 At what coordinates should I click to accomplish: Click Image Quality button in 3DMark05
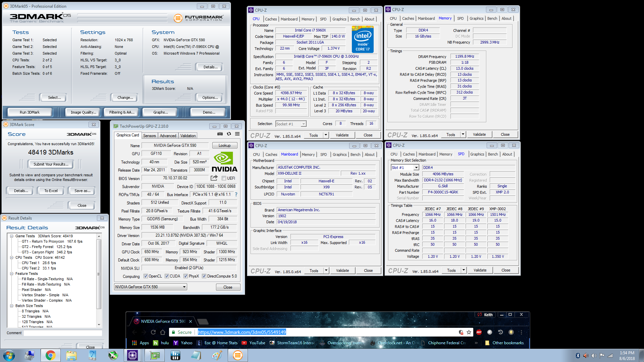[x=83, y=112]
